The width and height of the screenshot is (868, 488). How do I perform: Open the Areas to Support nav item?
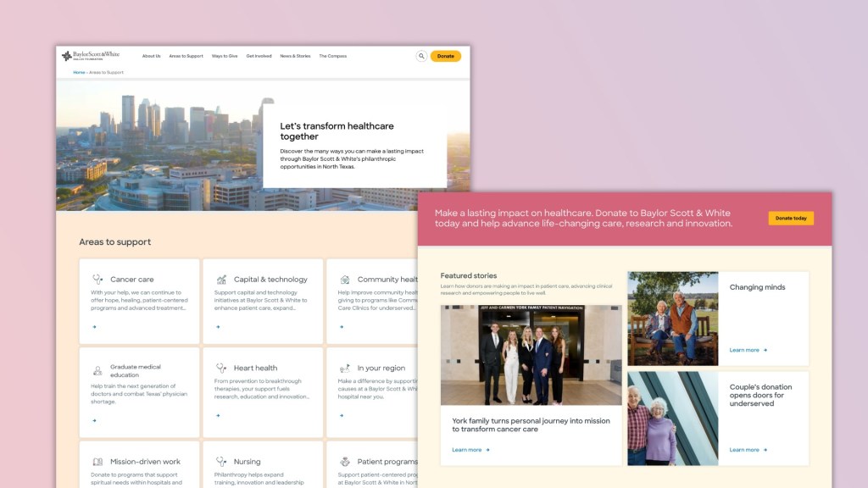(x=186, y=56)
